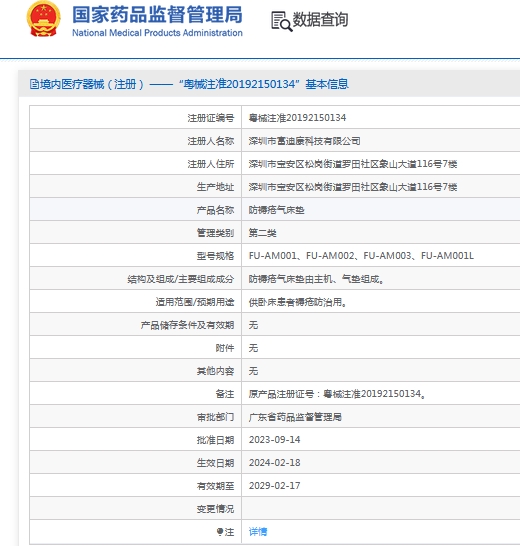The image size is (520, 546).
Task: Select 无 in the 附件 row
Action: (x=253, y=348)
